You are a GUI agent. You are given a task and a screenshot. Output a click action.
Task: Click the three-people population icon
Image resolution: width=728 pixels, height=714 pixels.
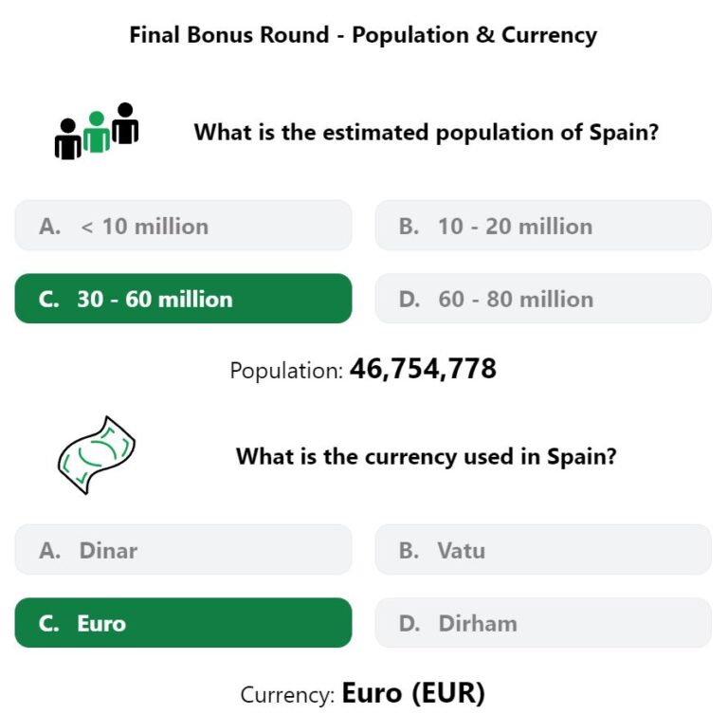(x=97, y=131)
